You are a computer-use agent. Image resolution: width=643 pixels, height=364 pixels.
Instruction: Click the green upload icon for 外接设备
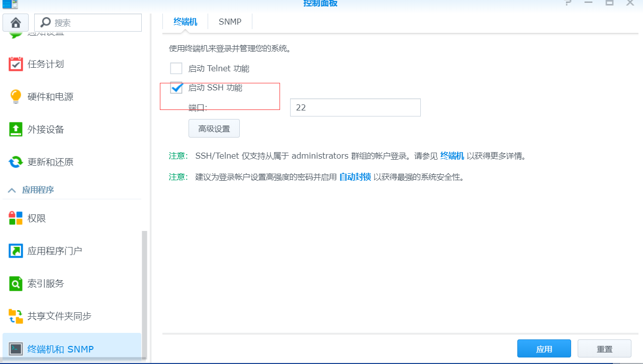16,130
